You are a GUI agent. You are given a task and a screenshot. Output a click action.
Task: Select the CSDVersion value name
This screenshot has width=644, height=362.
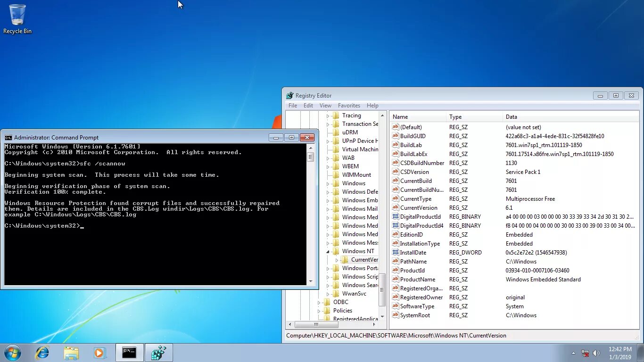click(x=414, y=172)
